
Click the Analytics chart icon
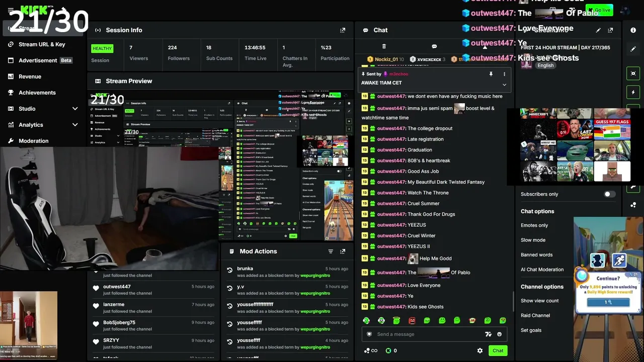[11, 125]
